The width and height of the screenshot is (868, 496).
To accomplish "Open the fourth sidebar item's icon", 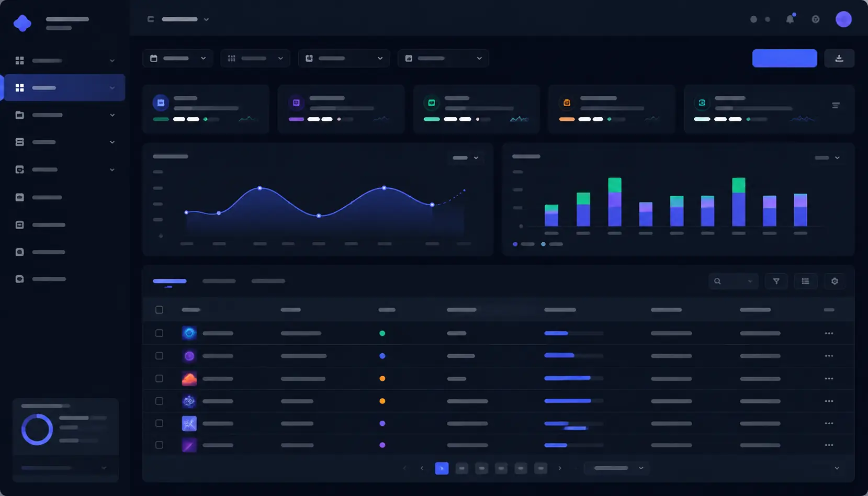I will tap(20, 142).
